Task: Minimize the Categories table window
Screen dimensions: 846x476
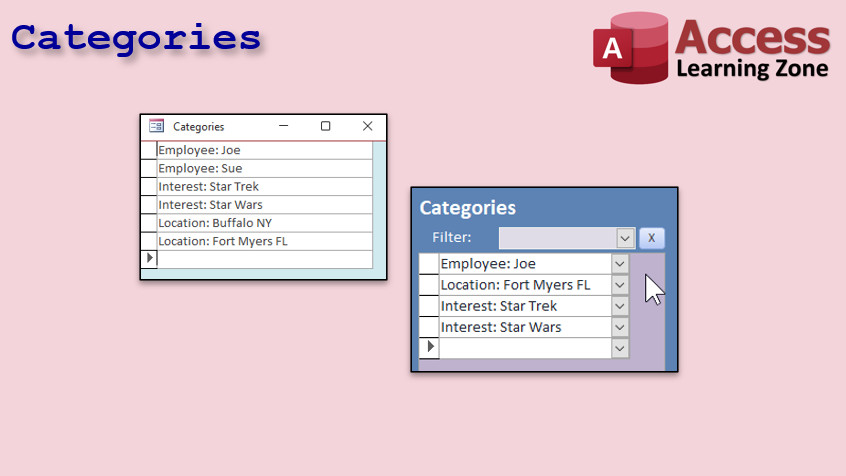Action: [284, 127]
